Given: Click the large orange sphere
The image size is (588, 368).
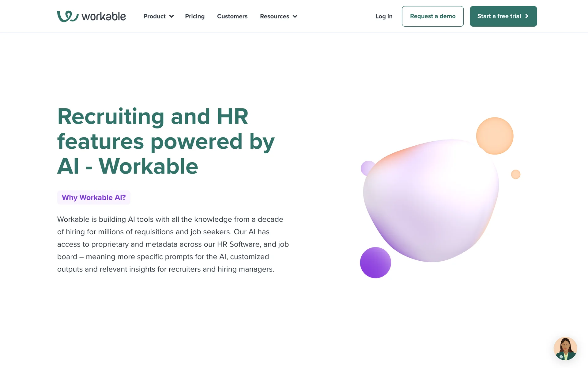Looking at the screenshot, I should [495, 136].
